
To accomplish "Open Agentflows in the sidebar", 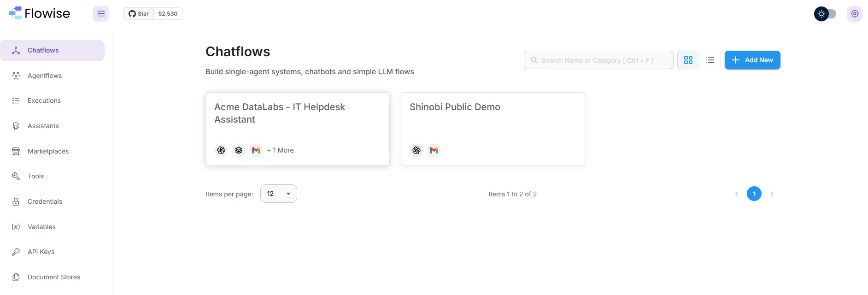I will tap(53, 76).
